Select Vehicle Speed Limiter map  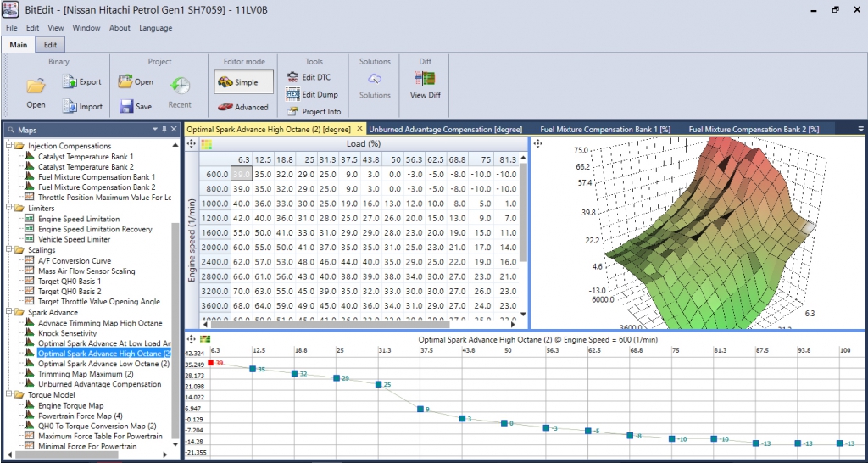tap(75, 239)
